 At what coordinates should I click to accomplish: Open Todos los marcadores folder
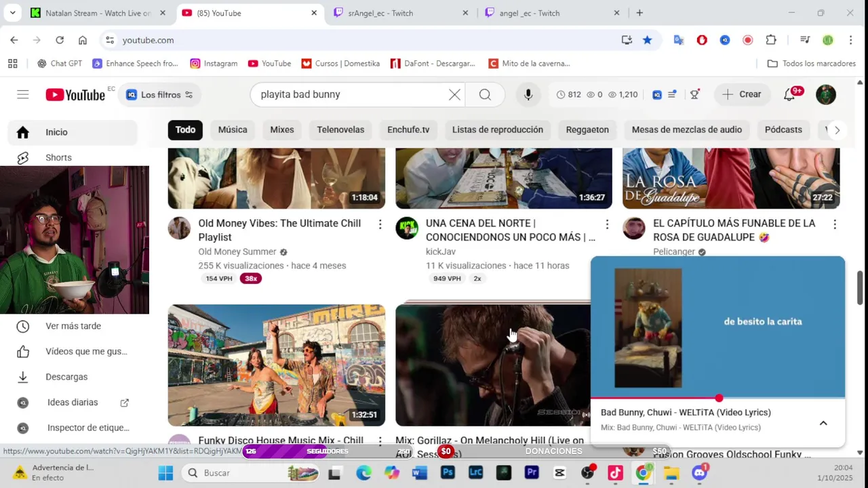(811, 63)
